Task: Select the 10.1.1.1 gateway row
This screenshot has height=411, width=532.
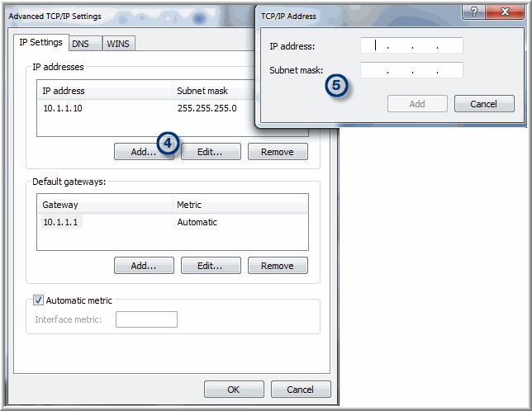Action: click(x=60, y=222)
